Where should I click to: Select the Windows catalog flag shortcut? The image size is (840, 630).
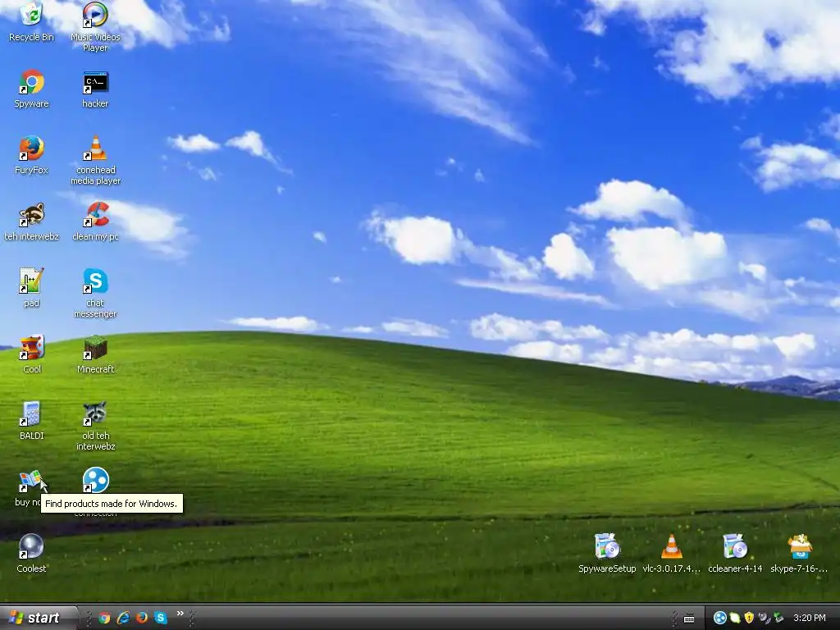coord(30,481)
